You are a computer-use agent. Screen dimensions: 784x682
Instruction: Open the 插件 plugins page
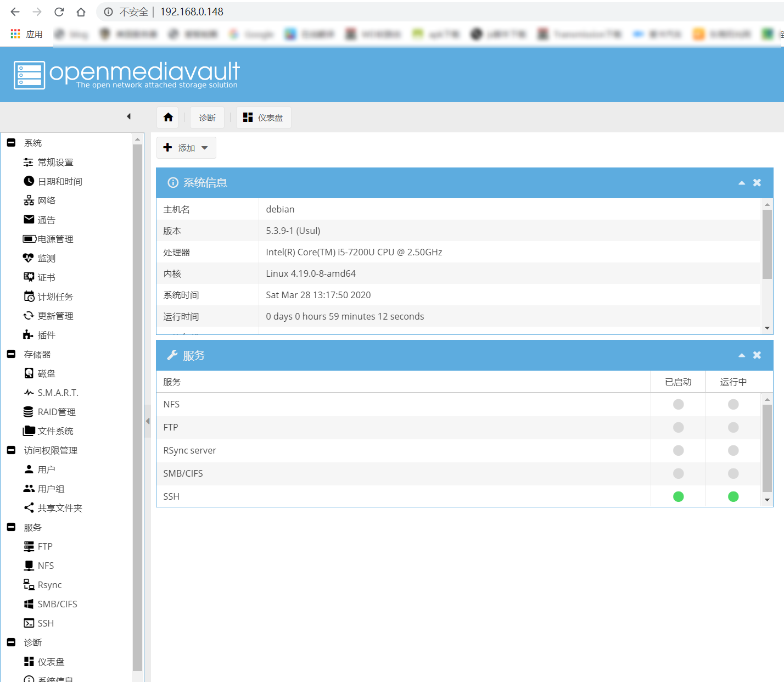(46, 334)
